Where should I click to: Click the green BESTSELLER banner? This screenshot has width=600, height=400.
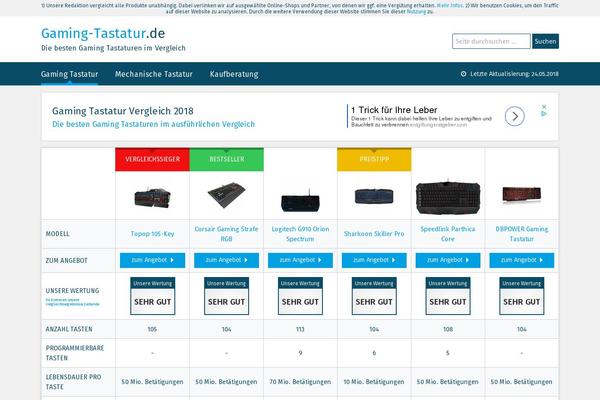pos(227,159)
